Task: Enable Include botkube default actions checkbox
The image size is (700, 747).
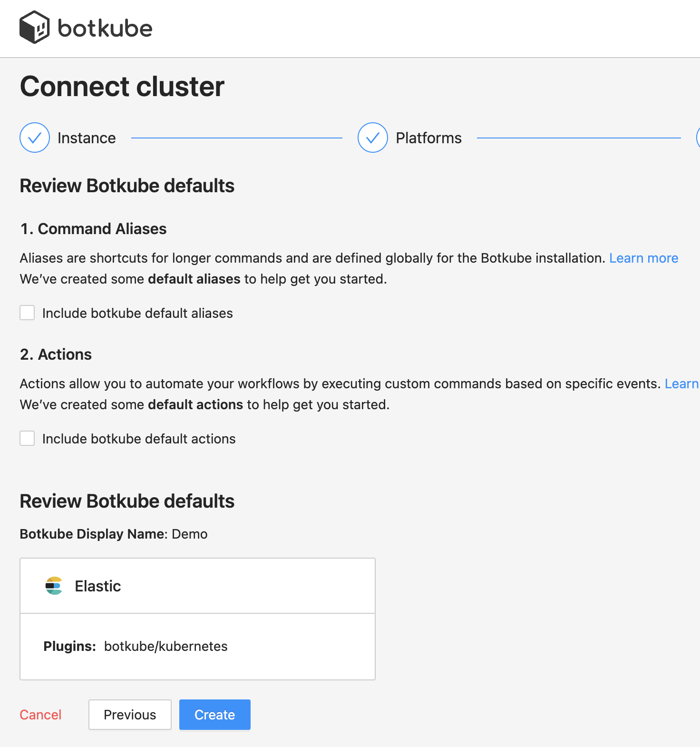Action: click(27, 438)
